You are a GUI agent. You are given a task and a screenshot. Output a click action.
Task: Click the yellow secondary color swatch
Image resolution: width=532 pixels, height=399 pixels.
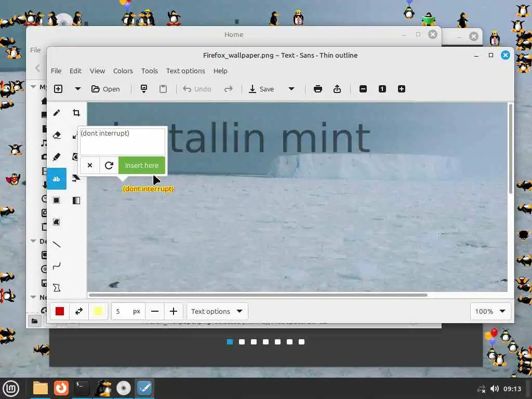pos(98,311)
